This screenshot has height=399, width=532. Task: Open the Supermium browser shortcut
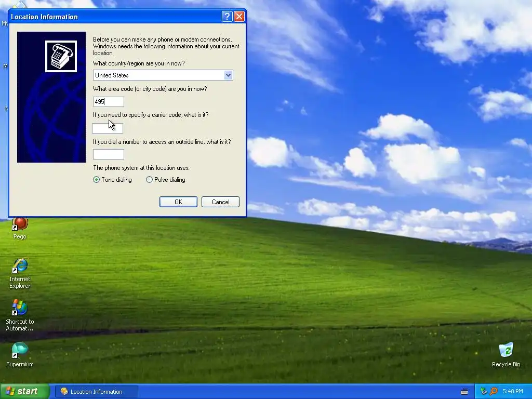pyautogui.click(x=20, y=355)
